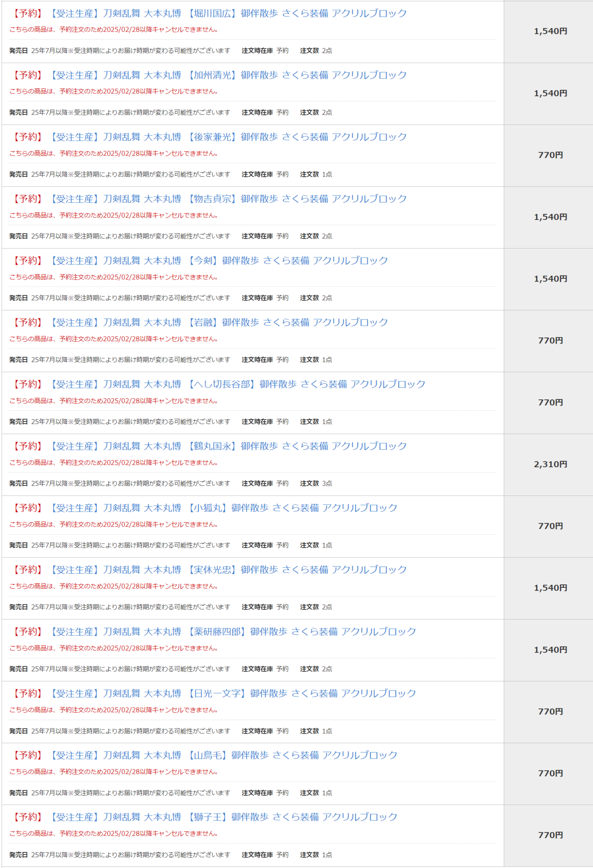Screen dimensions: 593x868
Task: Click the 注文数 2点 text in 実休光忠 row
Action: pyautogui.click(x=316, y=607)
